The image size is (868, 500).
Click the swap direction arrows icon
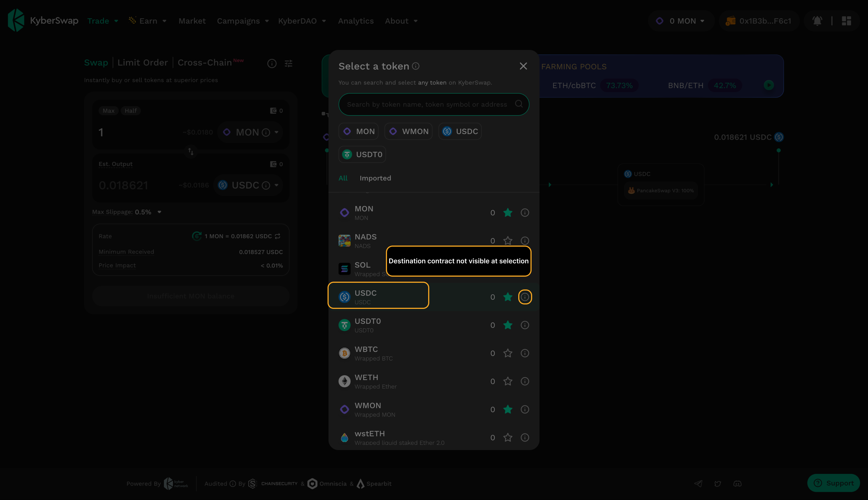tap(191, 151)
